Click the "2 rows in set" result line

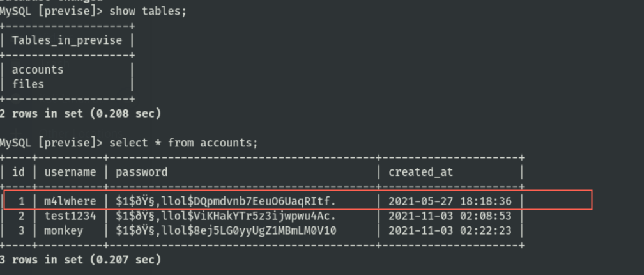coord(80,114)
